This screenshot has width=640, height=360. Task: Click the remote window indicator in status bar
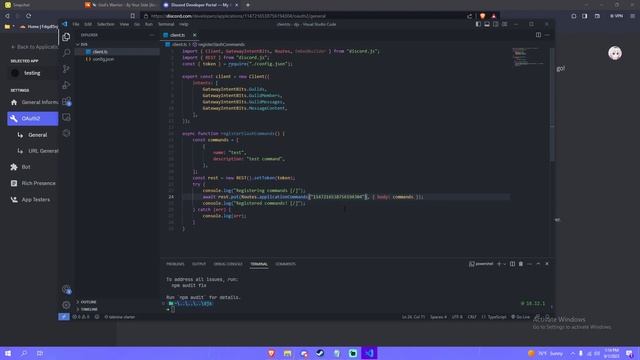(64, 317)
